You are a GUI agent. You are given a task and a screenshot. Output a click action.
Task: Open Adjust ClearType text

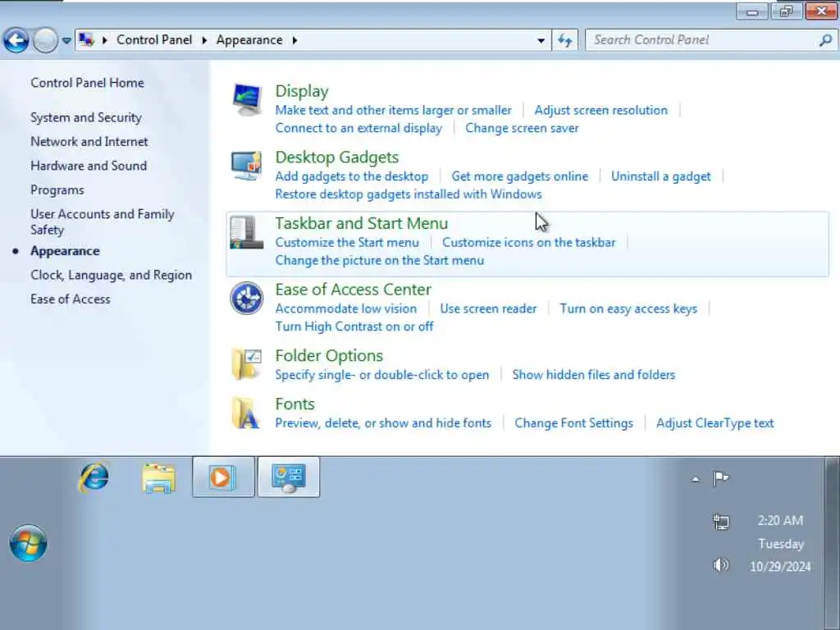(x=715, y=423)
